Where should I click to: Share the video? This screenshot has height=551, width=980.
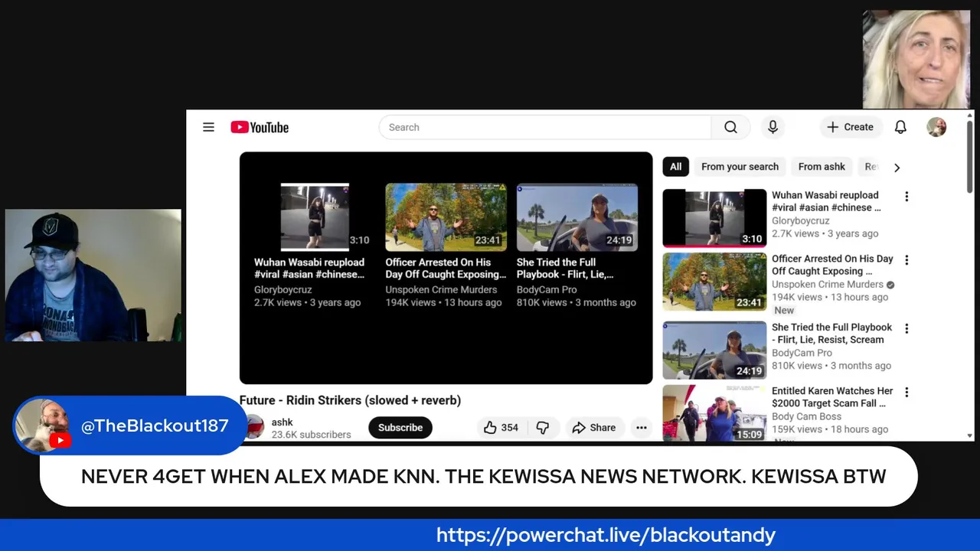[594, 427]
